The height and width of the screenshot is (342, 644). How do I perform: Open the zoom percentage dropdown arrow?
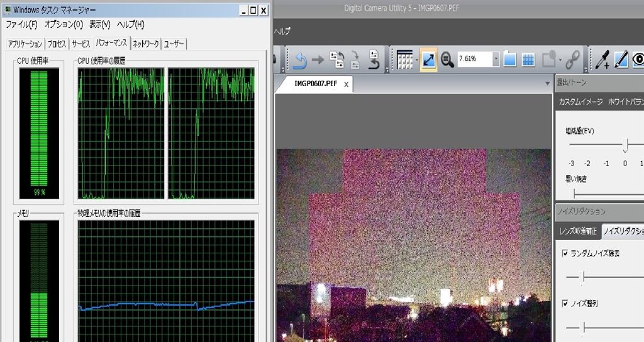pos(496,59)
